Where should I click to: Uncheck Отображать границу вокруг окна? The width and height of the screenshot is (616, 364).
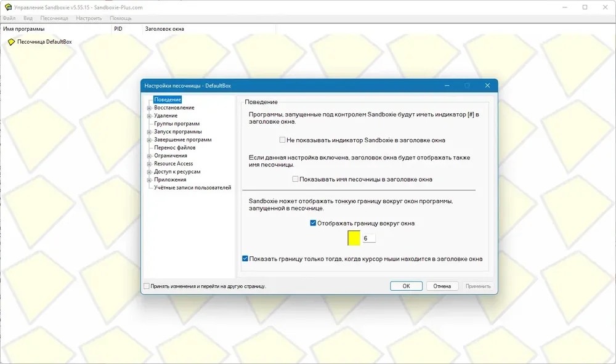click(313, 223)
